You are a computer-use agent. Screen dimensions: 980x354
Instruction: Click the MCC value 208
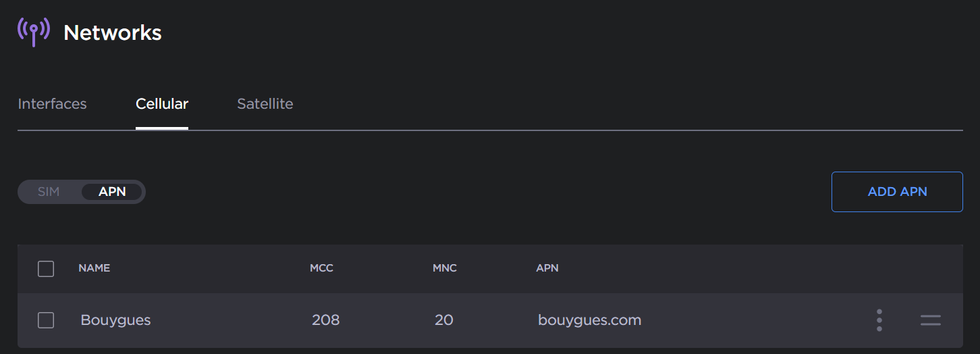click(x=325, y=320)
